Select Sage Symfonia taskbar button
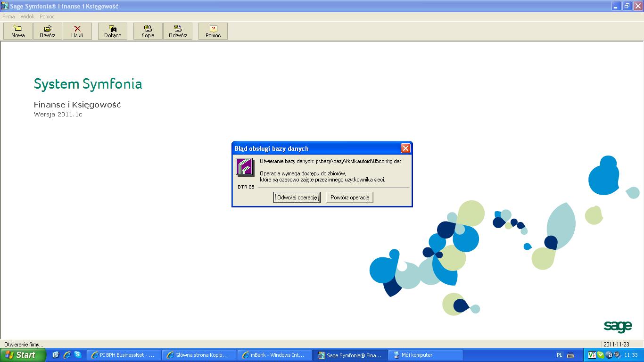Image resolution: width=644 pixels, height=362 pixels. click(x=350, y=355)
